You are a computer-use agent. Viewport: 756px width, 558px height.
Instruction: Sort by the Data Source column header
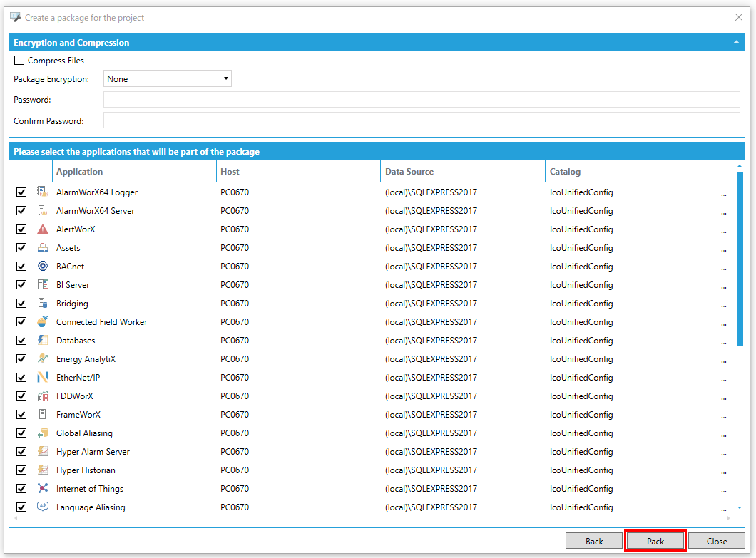tap(462, 172)
